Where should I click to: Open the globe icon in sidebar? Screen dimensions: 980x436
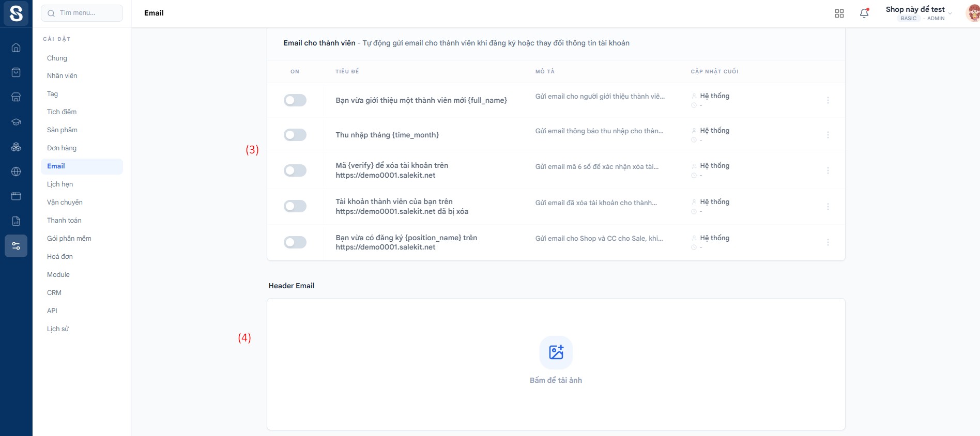pyautogui.click(x=16, y=172)
